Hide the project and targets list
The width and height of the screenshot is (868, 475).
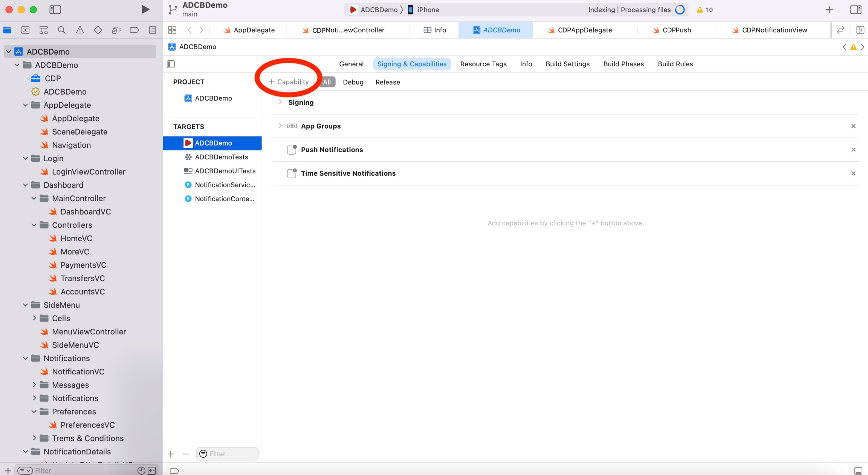[171, 64]
